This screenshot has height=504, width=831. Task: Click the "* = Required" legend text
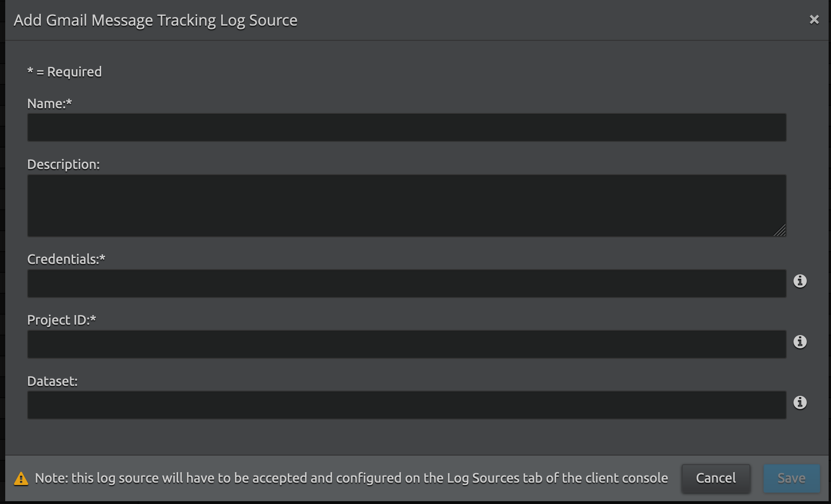65,72
